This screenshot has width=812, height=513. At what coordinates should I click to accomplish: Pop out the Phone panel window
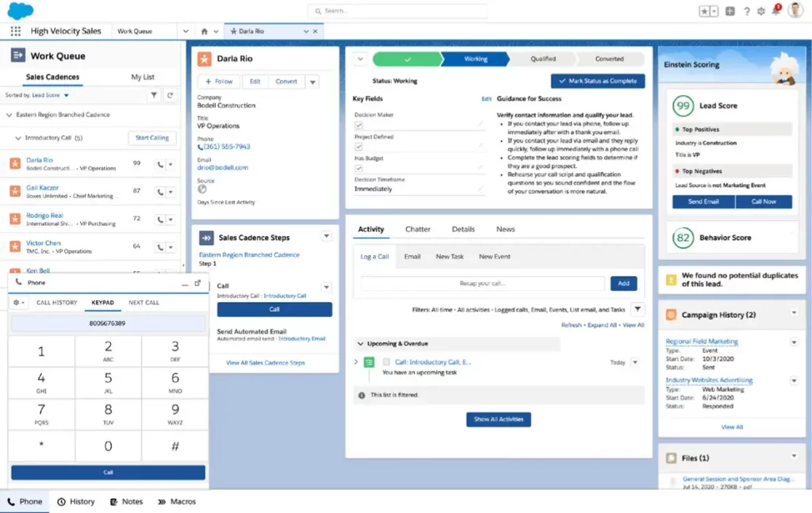(x=197, y=282)
